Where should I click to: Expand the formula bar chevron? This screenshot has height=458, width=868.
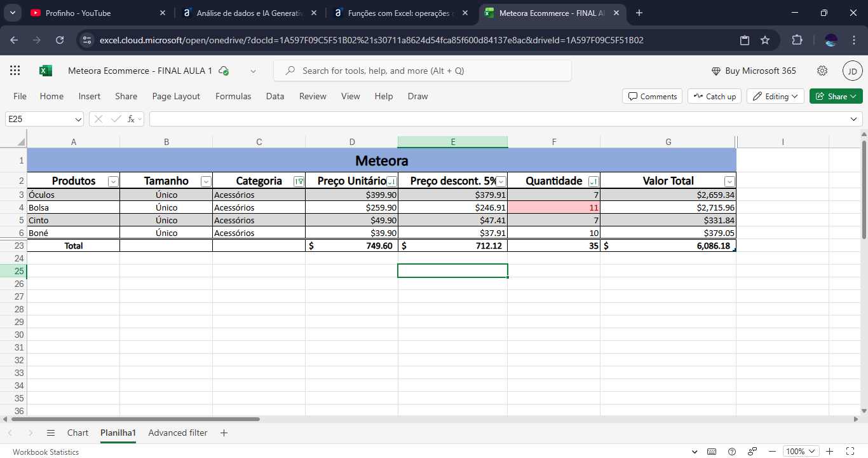[x=854, y=119]
